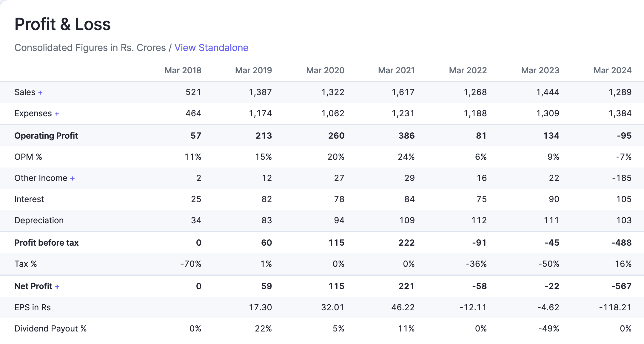This screenshot has width=644, height=344.
Task: Expand the Other Income breakdown
Action: [x=72, y=178]
